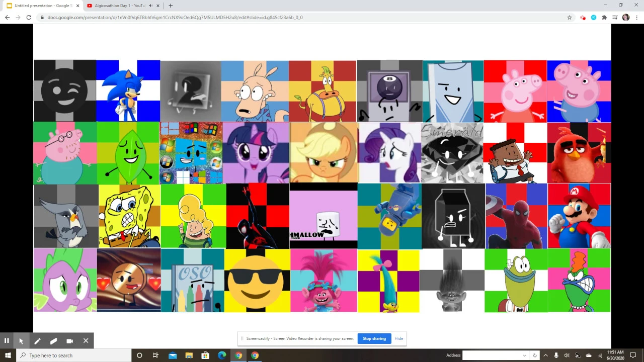Viewport: 644px width, 362px height.
Task: Open the Mail app from the taskbar
Action: click(173, 355)
